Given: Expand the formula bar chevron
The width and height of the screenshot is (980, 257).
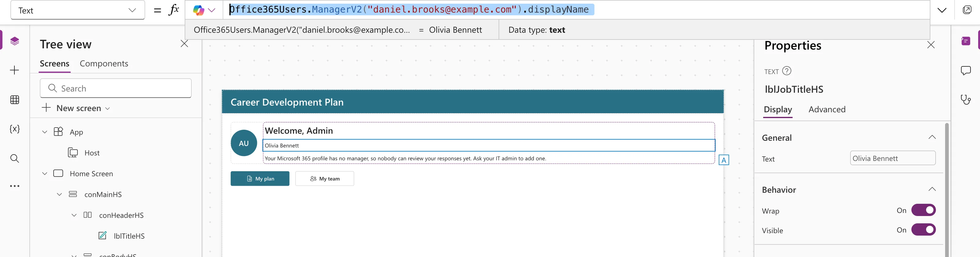Looking at the screenshot, I should 942,10.
